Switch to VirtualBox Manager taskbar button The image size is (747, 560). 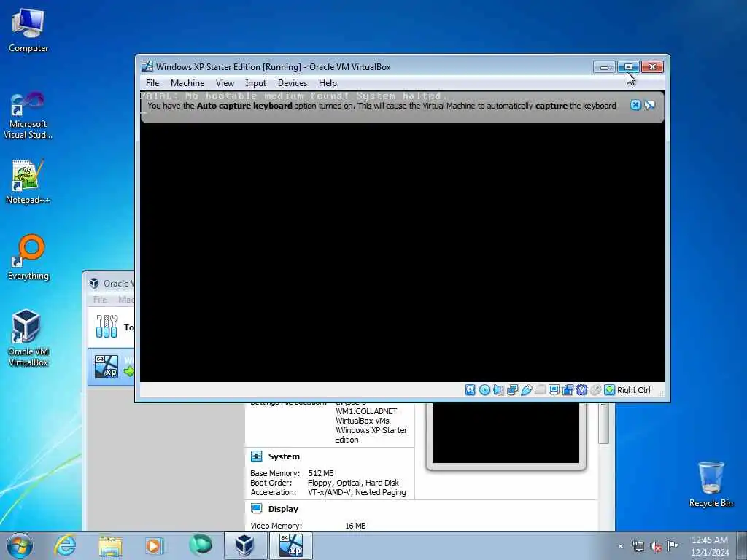tap(245, 545)
